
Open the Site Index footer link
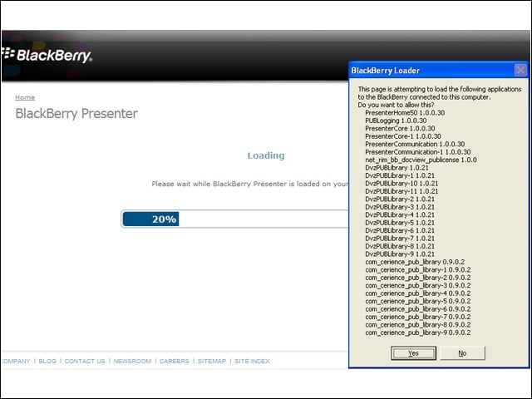[x=252, y=361]
